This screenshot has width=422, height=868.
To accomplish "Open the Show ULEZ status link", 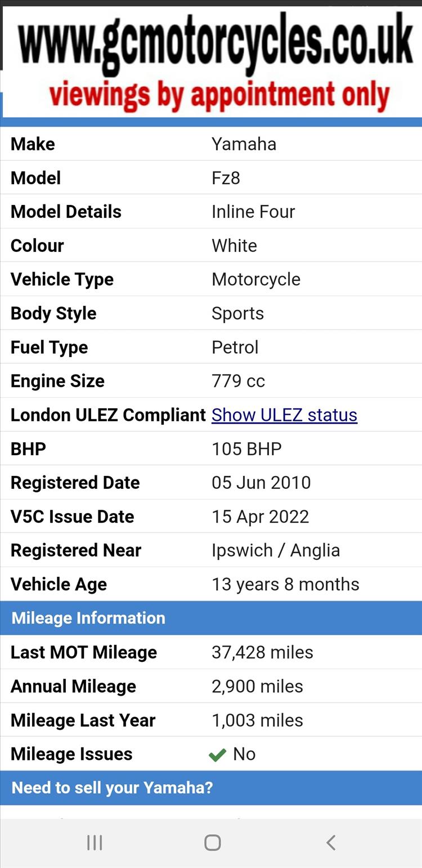I will (284, 415).
